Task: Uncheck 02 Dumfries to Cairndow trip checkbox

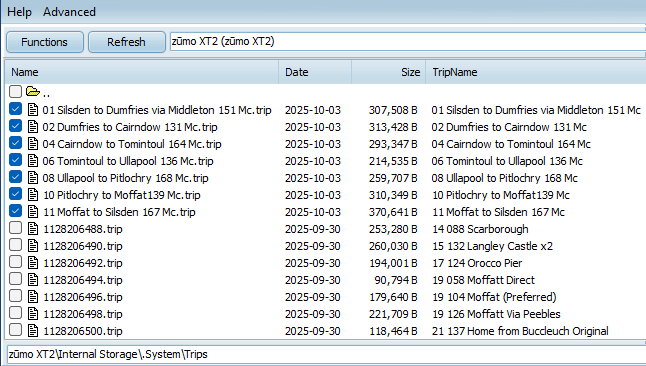Action: pos(15,126)
